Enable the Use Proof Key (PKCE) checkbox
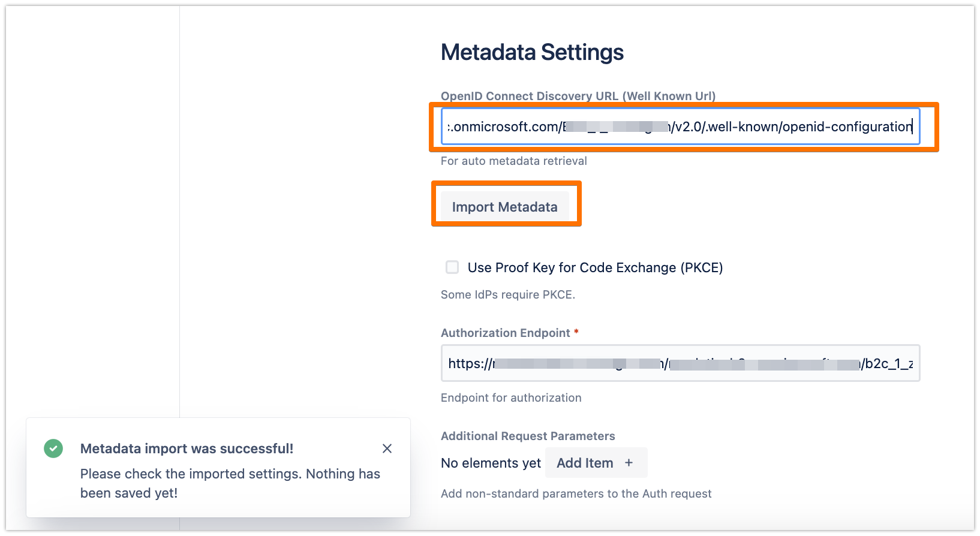 [x=452, y=267]
